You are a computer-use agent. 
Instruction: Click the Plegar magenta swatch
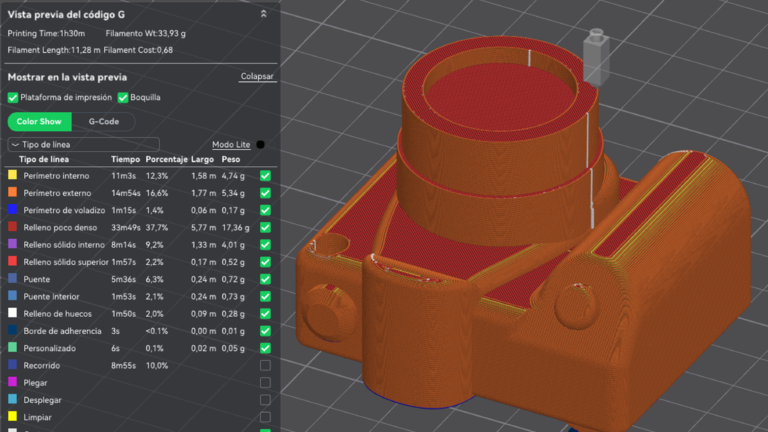click(13, 382)
